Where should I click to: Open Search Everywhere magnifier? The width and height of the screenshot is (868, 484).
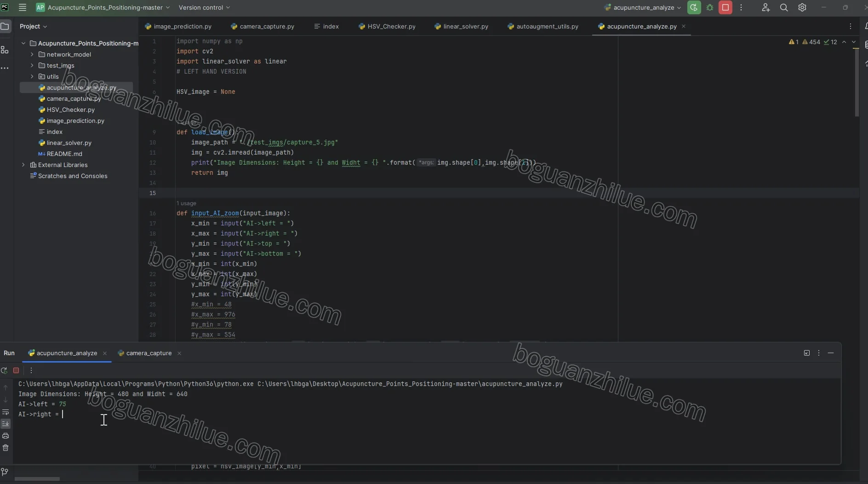tap(784, 7)
